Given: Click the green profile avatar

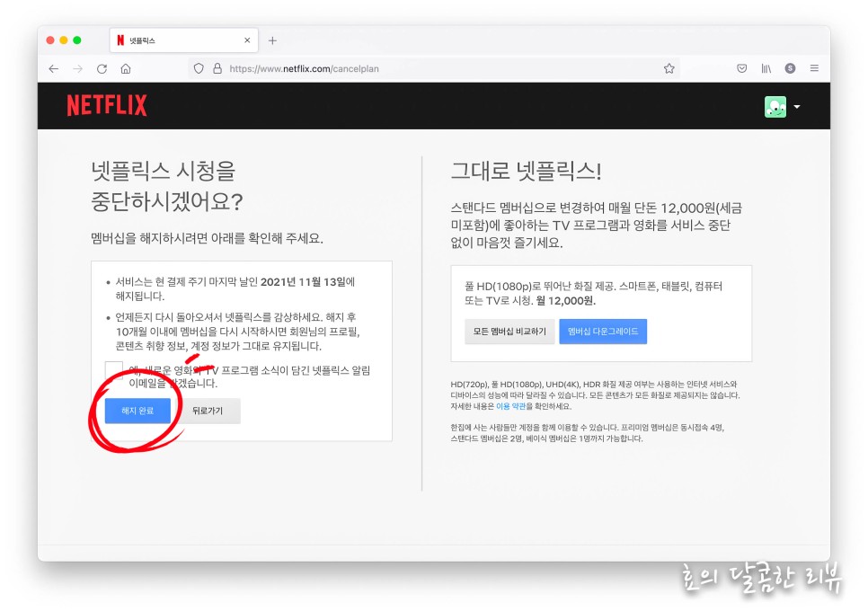Looking at the screenshot, I should pyautogui.click(x=775, y=107).
